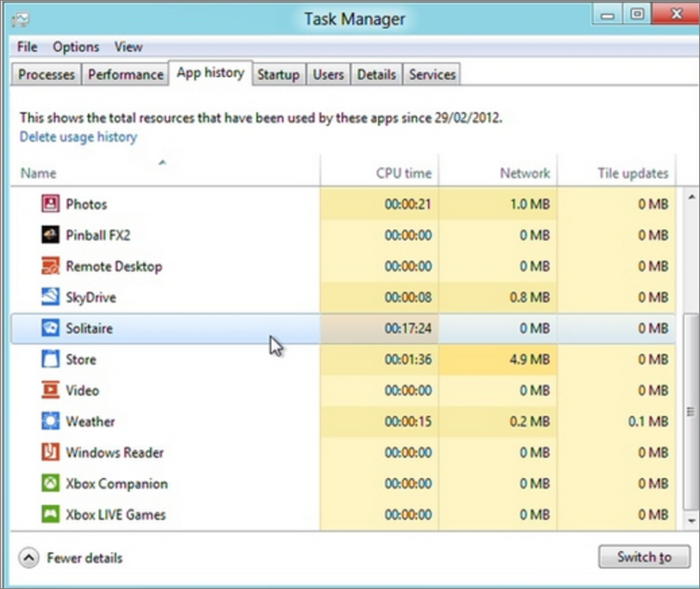This screenshot has height=589, width=700.
Task: Select the Pinball FX2 row name
Action: tap(98, 235)
